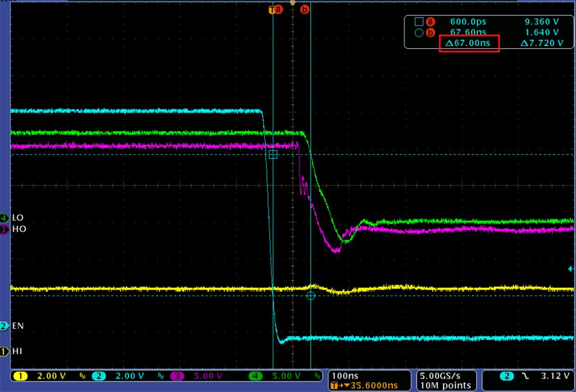This screenshot has width=576, height=392.
Task: Click the square cursor a icon in readout
Action: point(419,22)
